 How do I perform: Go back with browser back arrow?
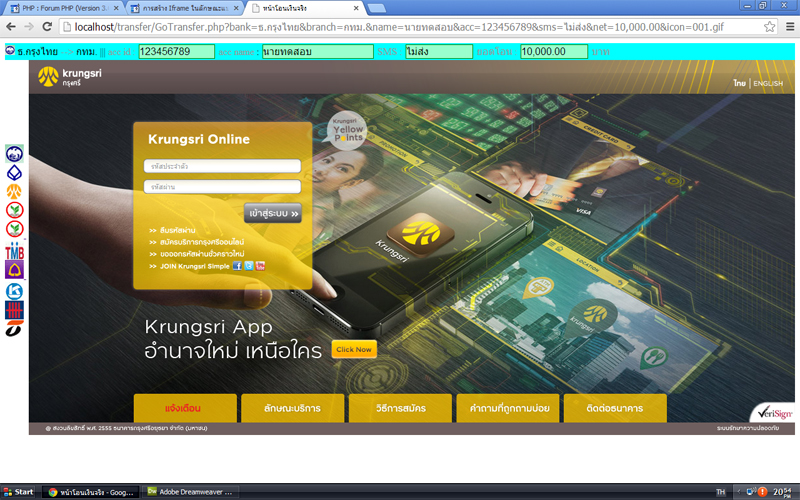[11, 27]
